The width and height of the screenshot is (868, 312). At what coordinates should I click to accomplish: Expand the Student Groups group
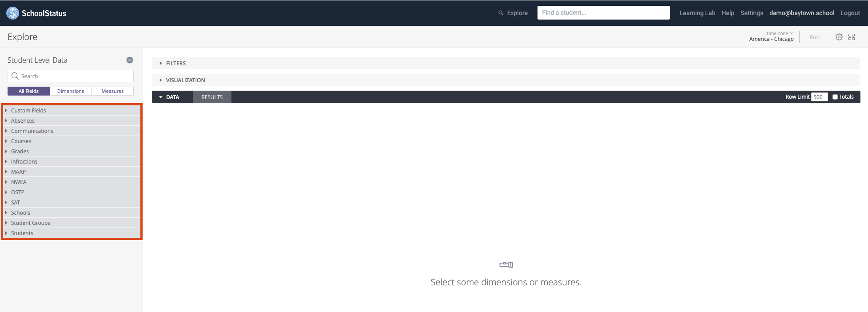click(72, 223)
